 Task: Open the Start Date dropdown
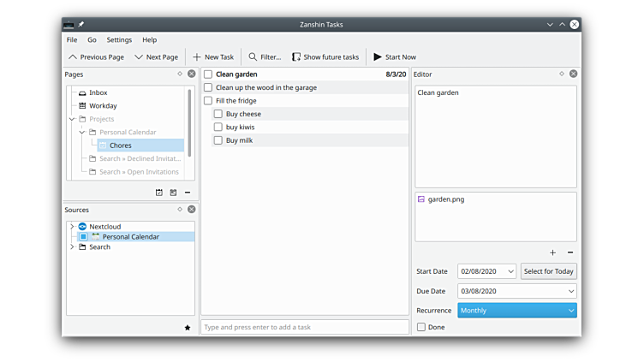click(510, 271)
